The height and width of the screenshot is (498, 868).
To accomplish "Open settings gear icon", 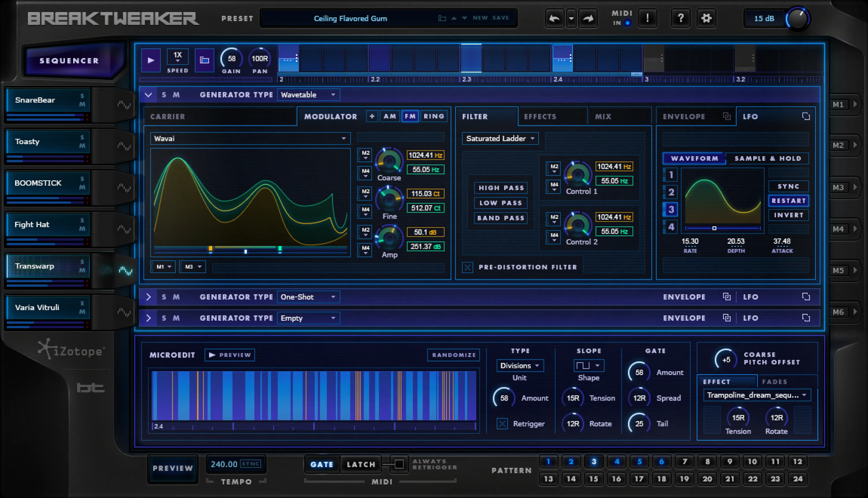I will pos(707,19).
